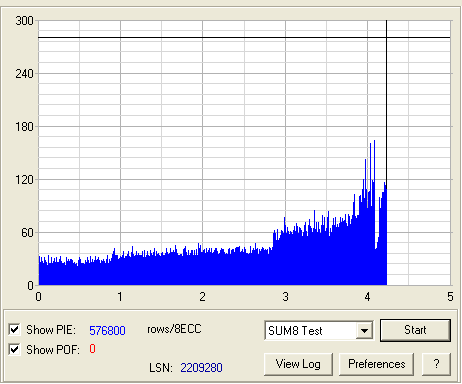Start the scan with the Start button
Image resolution: width=462 pixels, height=384 pixels.
(x=415, y=330)
